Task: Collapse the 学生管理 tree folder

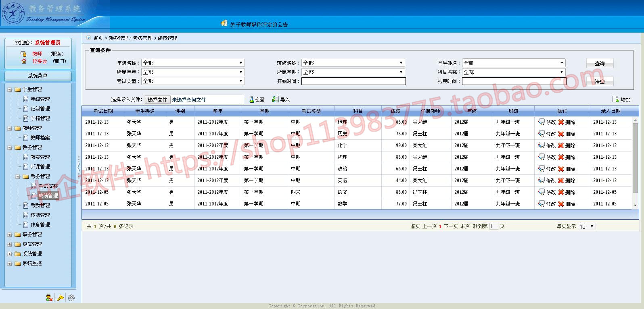Action: 10,89
